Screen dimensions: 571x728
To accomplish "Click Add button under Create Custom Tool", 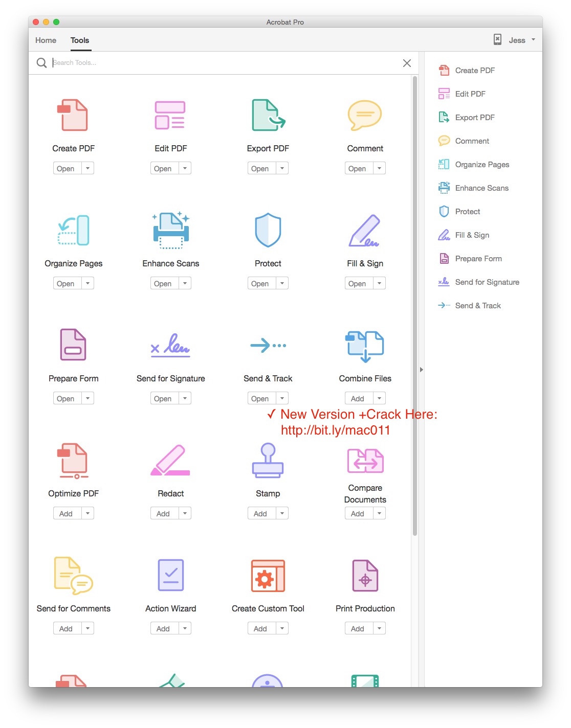I will click(262, 628).
